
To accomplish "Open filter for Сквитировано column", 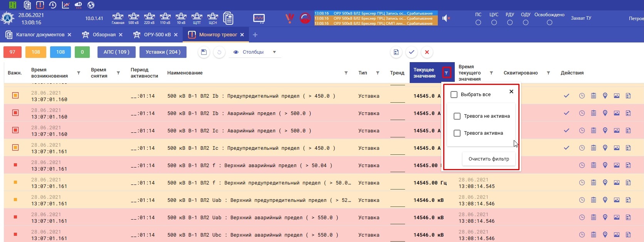I will (548, 73).
